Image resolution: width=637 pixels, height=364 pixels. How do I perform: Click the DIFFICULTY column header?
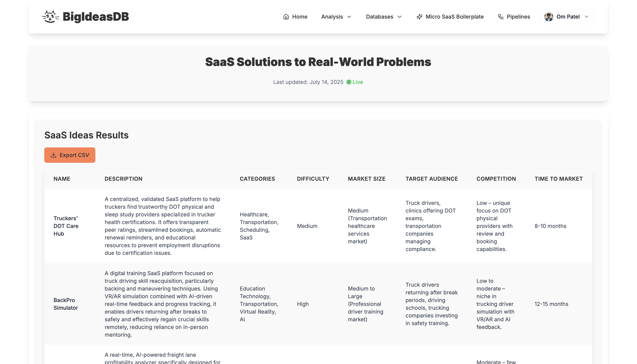tap(313, 179)
